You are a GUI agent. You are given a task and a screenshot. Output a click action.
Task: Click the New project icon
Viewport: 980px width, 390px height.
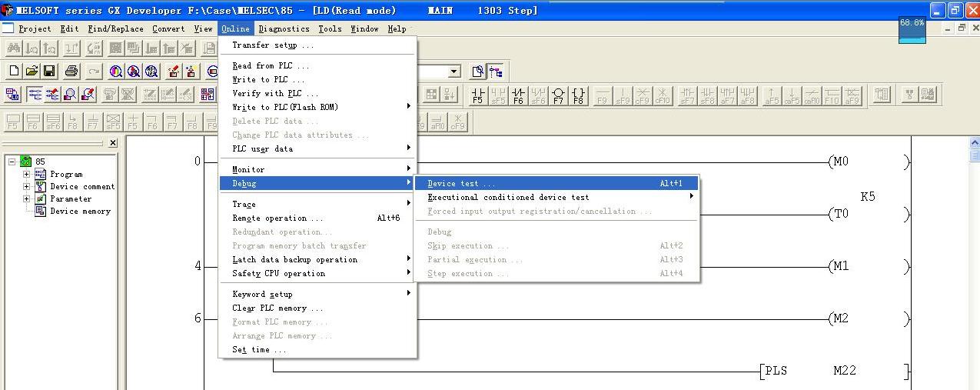click(14, 72)
